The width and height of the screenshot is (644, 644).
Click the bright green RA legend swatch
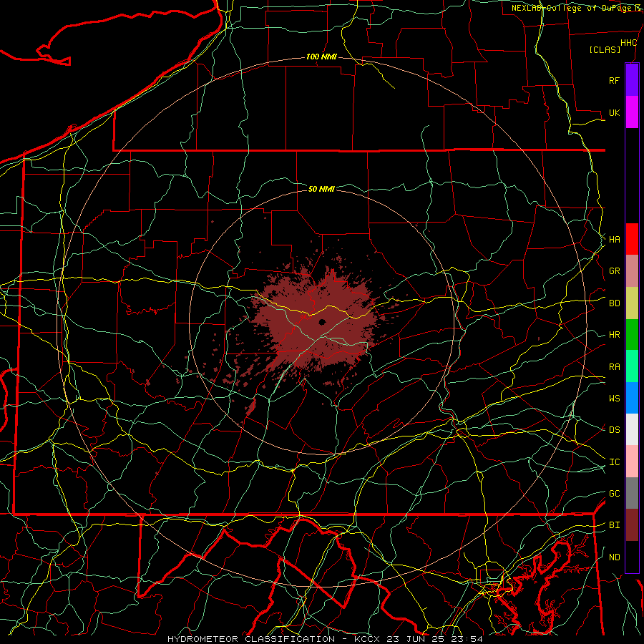(x=632, y=366)
